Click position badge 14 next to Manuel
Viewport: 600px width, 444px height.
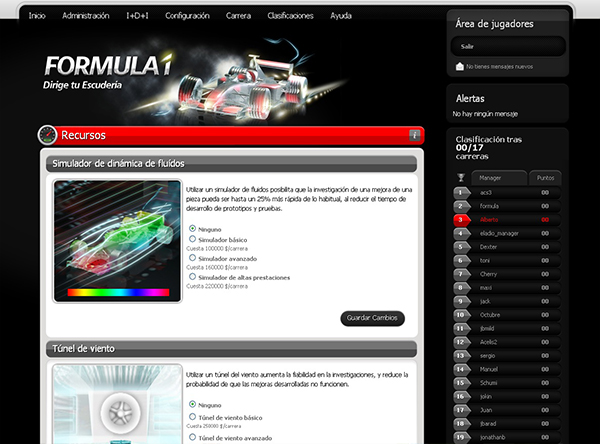pyautogui.click(x=461, y=369)
